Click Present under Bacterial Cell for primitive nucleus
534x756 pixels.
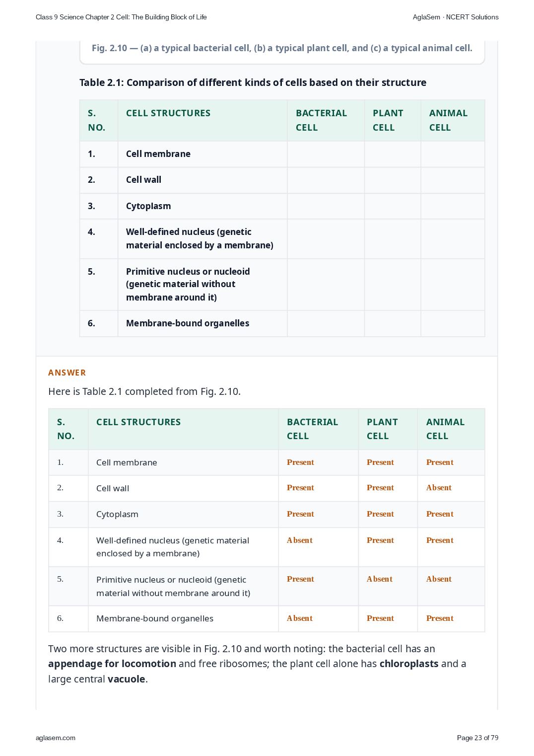point(300,579)
